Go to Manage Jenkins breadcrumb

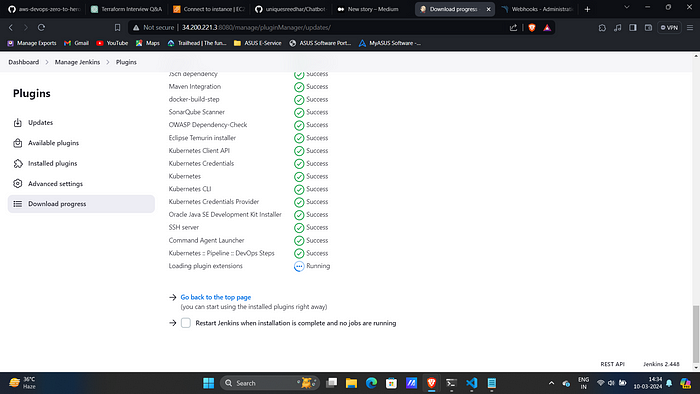click(77, 62)
